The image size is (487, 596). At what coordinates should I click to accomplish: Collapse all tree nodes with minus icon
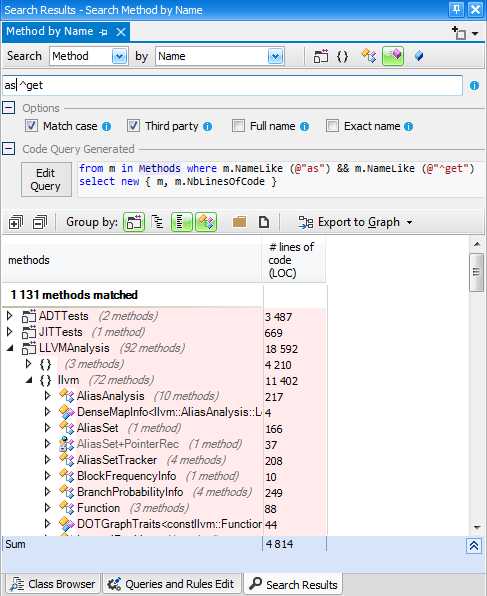point(40,222)
